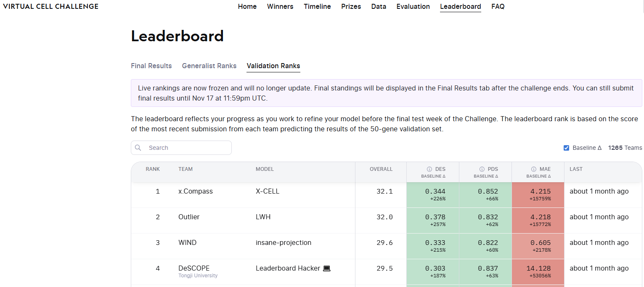Click the Tongji University affiliation text
644x287 pixels.
[x=198, y=276]
